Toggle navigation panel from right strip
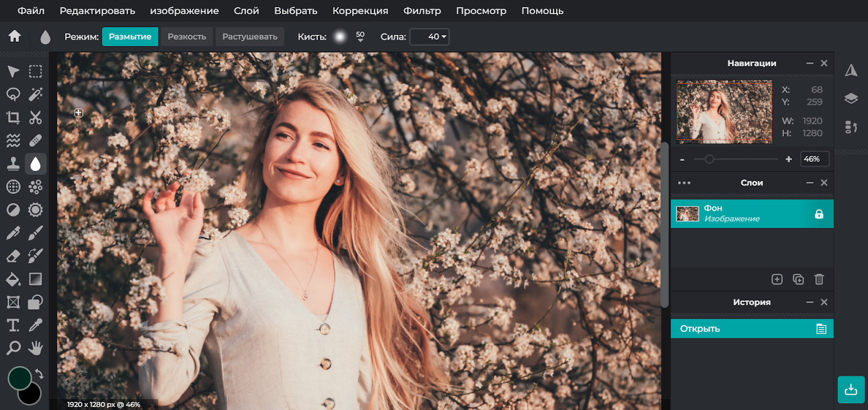 pyautogui.click(x=851, y=70)
